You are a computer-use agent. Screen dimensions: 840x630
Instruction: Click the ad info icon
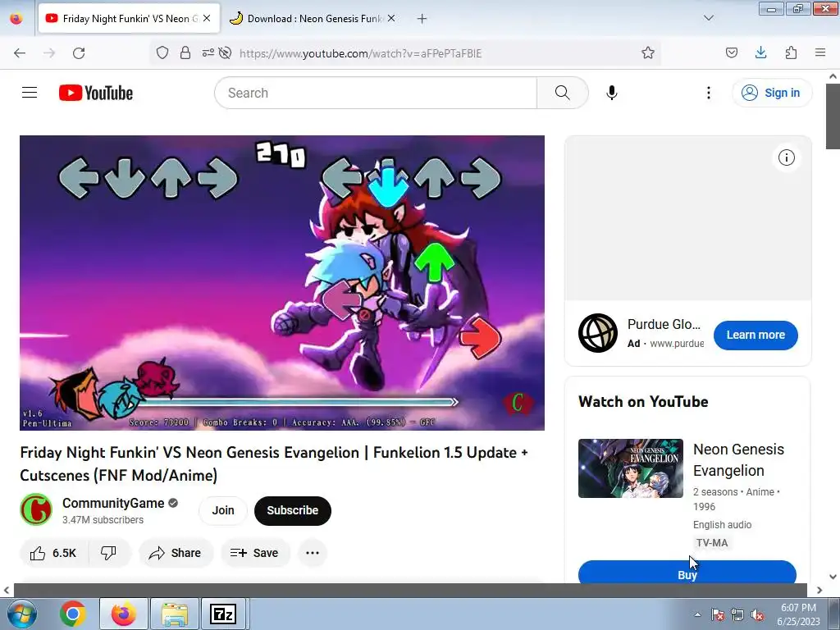(787, 157)
